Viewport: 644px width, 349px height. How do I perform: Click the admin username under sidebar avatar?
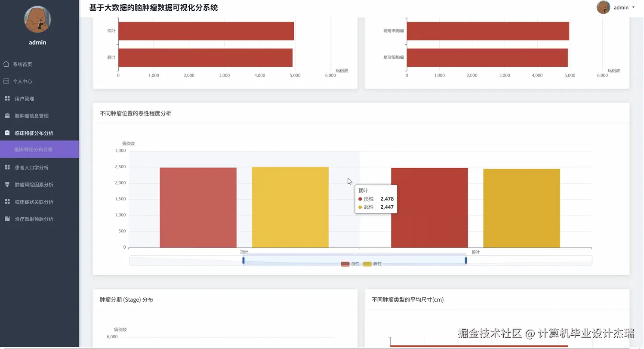(37, 42)
